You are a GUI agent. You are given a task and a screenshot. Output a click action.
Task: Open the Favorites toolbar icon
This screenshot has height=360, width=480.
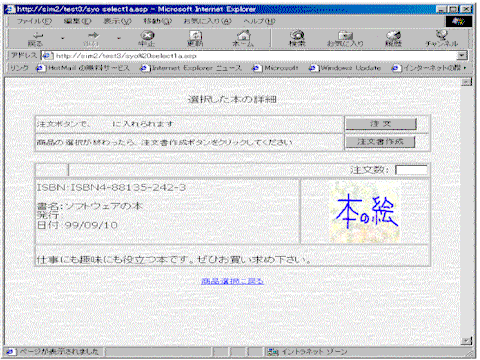(345, 38)
